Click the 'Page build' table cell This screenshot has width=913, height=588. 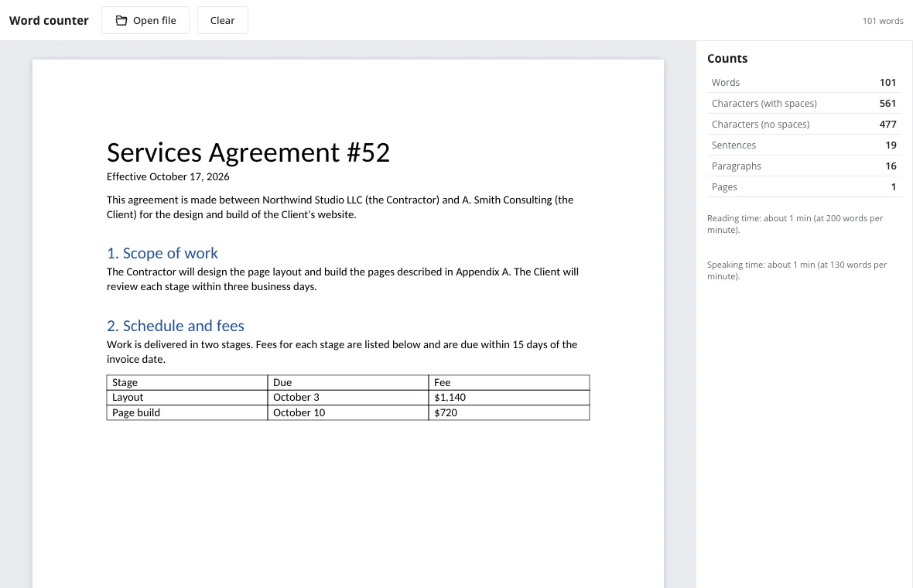click(187, 413)
